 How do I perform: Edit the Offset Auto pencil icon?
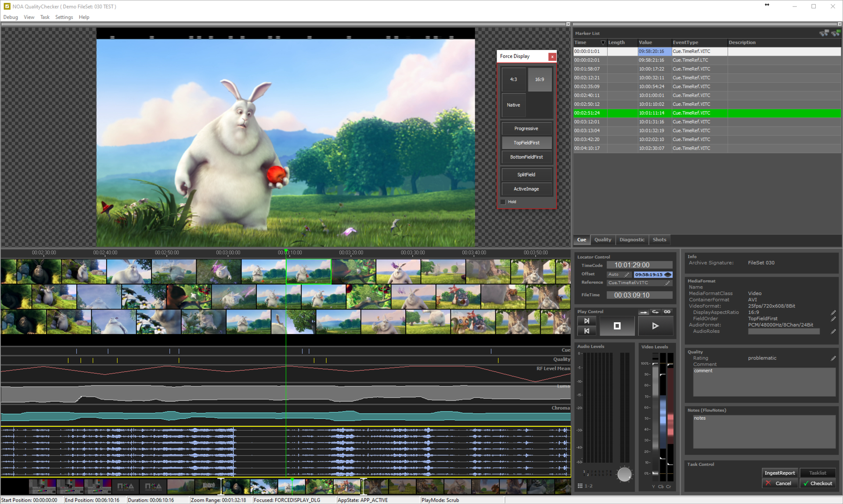click(x=627, y=275)
